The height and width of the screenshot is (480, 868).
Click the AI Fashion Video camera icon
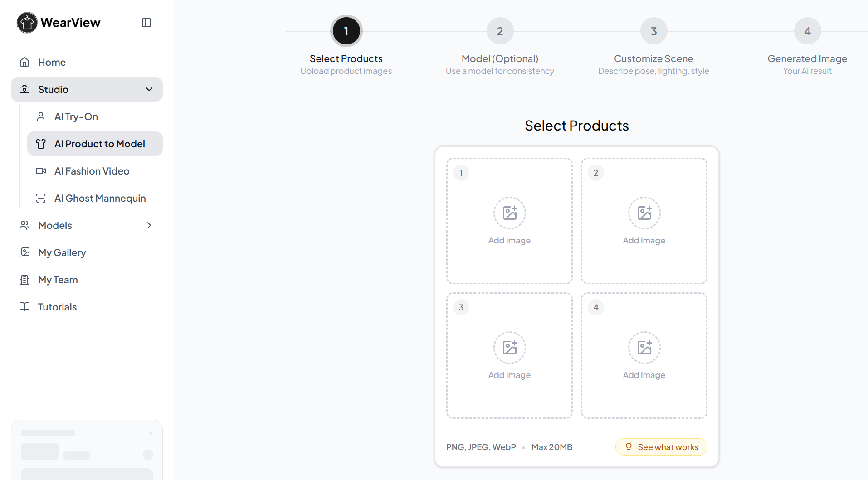41,171
